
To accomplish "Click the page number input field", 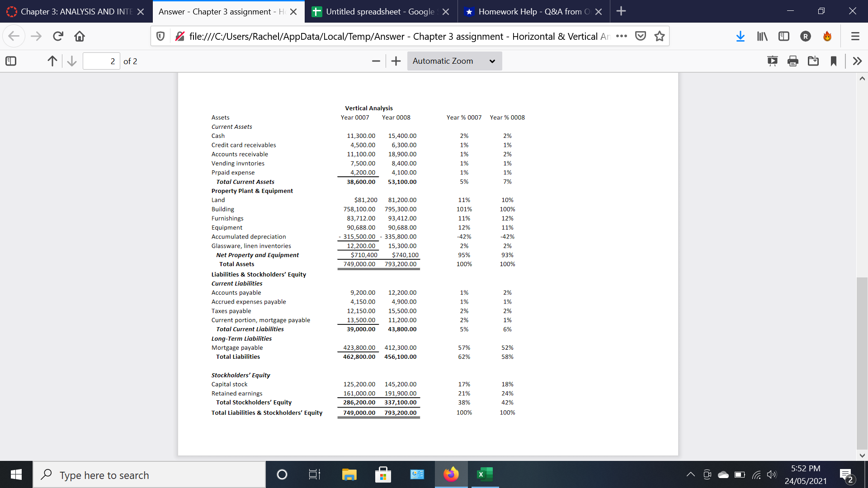I will coord(102,61).
